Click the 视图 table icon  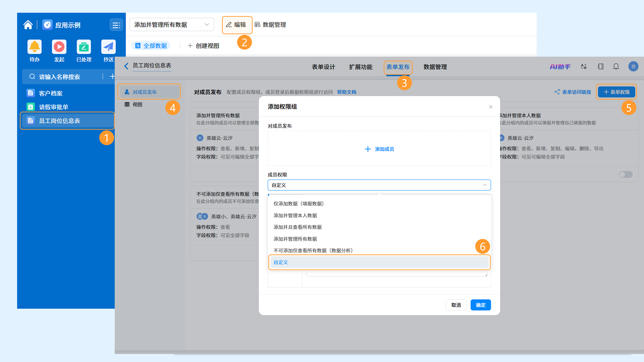pyautogui.click(x=127, y=104)
